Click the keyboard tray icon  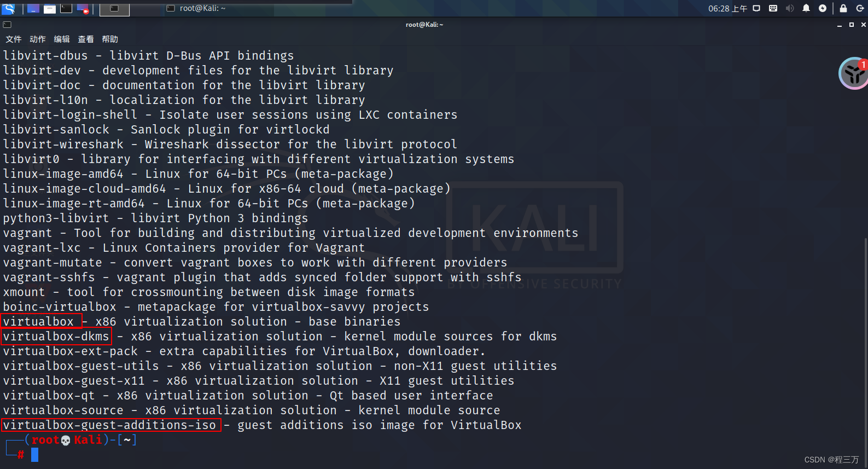coord(773,8)
